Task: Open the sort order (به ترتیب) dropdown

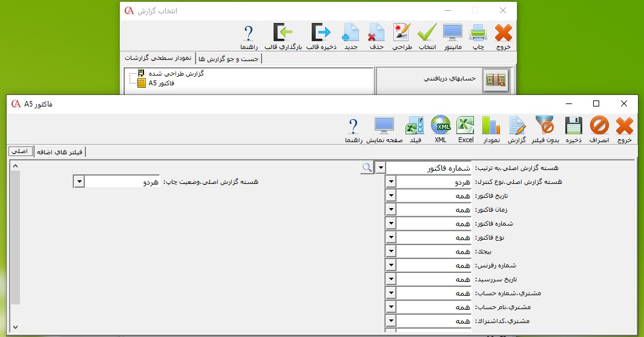Action: [x=380, y=167]
